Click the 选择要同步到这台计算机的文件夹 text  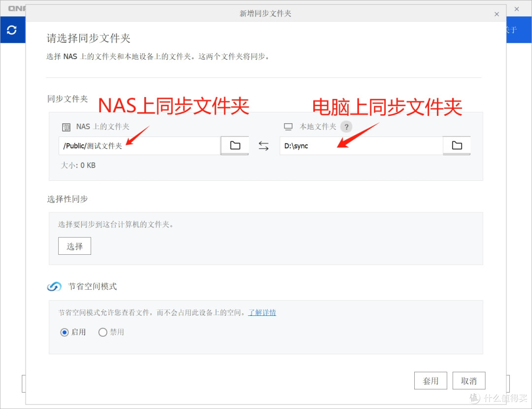pyautogui.click(x=116, y=224)
